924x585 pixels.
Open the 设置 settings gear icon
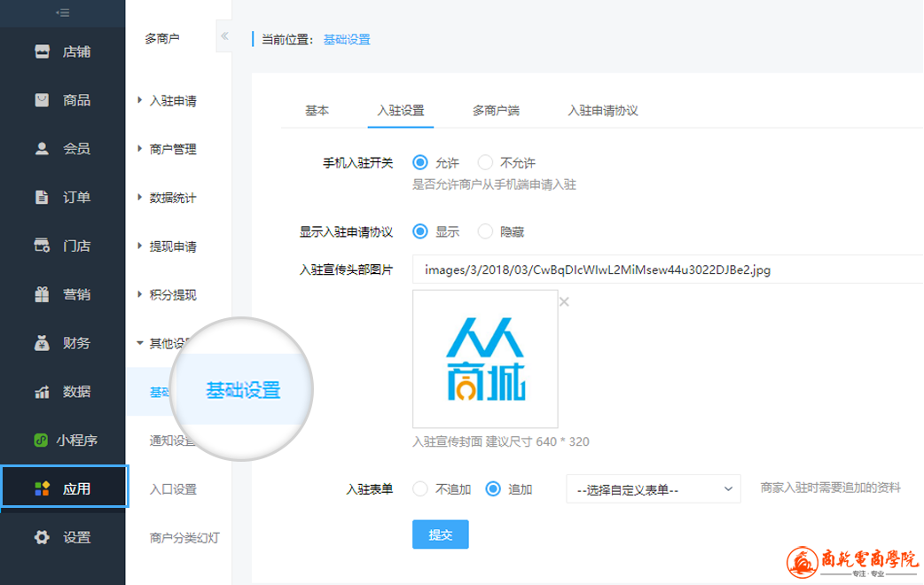pyautogui.click(x=42, y=537)
